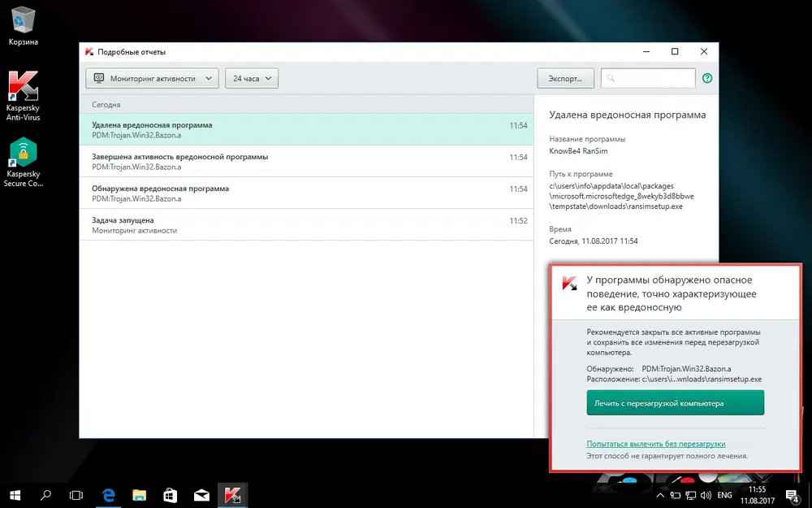Image resolution: width=812 pixels, height=508 pixels.
Task: Open the Корзина (Recycle Bin)
Action: click(23, 20)
